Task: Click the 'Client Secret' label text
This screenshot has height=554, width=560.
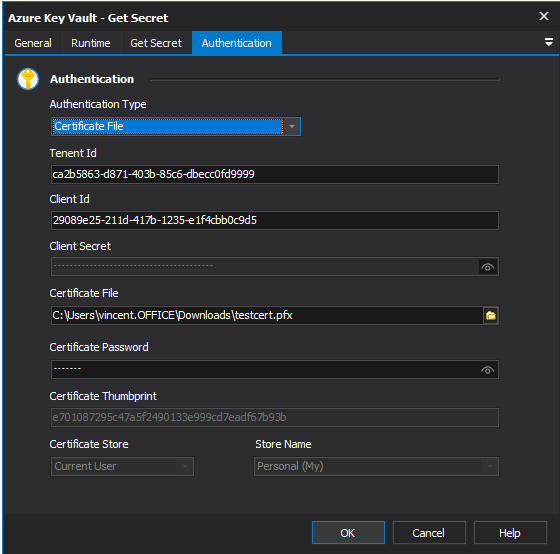Action: pos(80,246)
